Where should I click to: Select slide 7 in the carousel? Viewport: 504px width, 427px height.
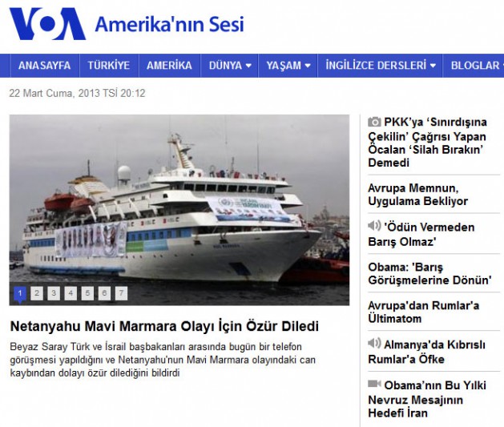coord(121,293)
